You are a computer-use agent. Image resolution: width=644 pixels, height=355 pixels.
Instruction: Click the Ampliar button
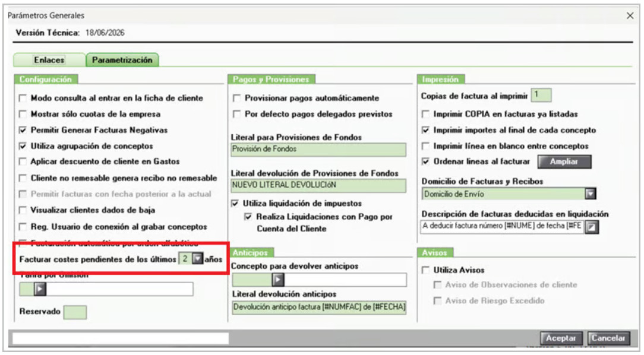pyautogui.click(x=564, y=161)
